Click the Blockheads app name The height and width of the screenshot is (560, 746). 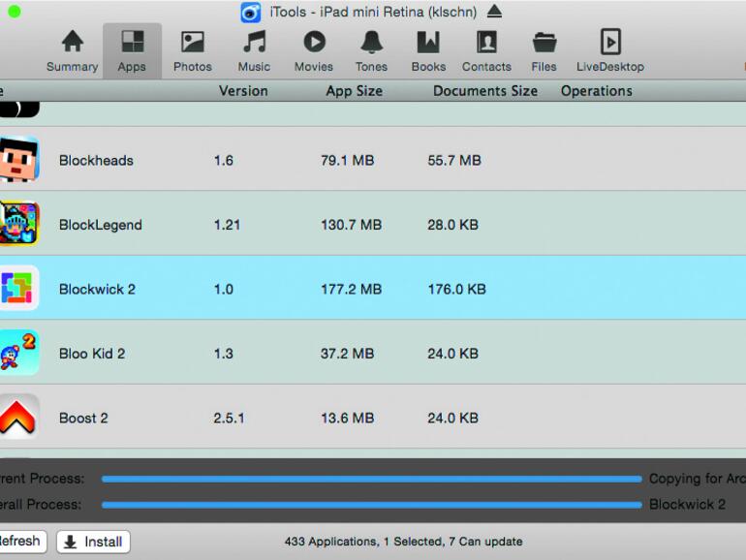click(x=96, y=160)
